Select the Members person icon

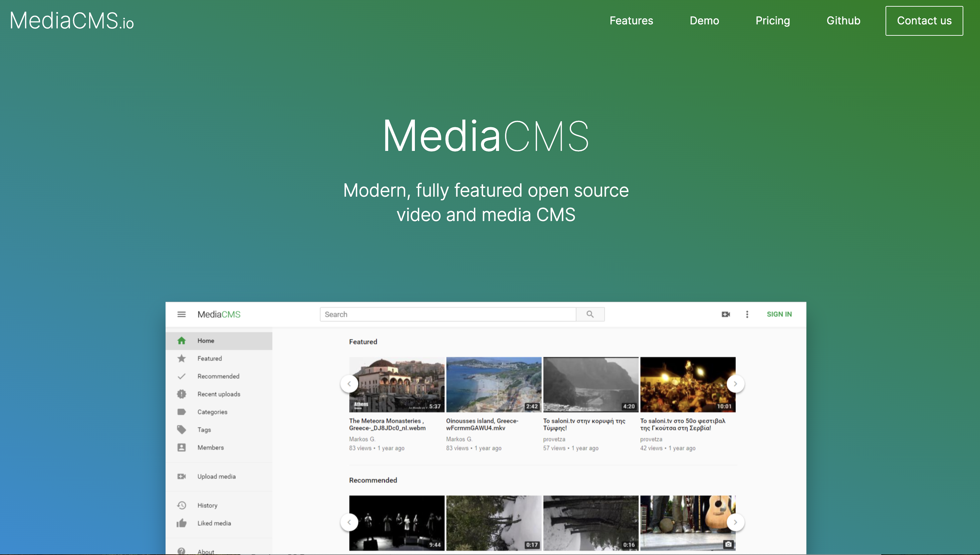(x=182, y=447)
